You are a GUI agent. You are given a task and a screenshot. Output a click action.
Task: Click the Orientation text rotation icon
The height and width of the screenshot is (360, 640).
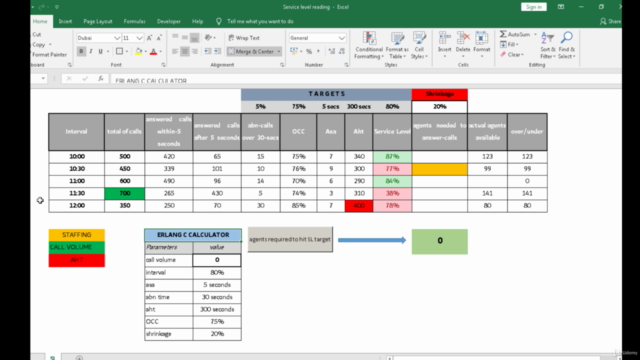pos(208,38)
